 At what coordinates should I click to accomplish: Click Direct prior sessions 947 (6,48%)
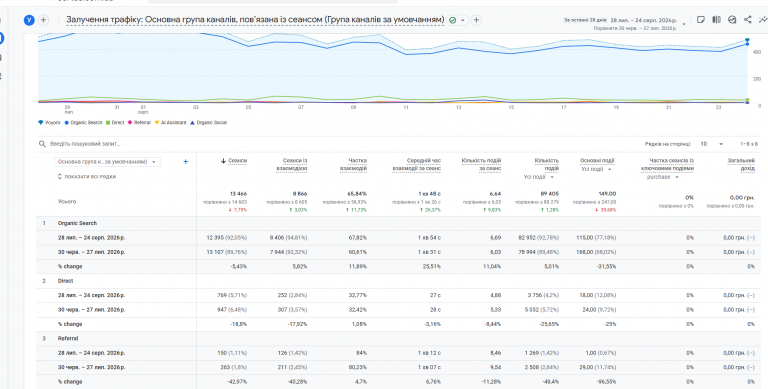tap(232, 310)
